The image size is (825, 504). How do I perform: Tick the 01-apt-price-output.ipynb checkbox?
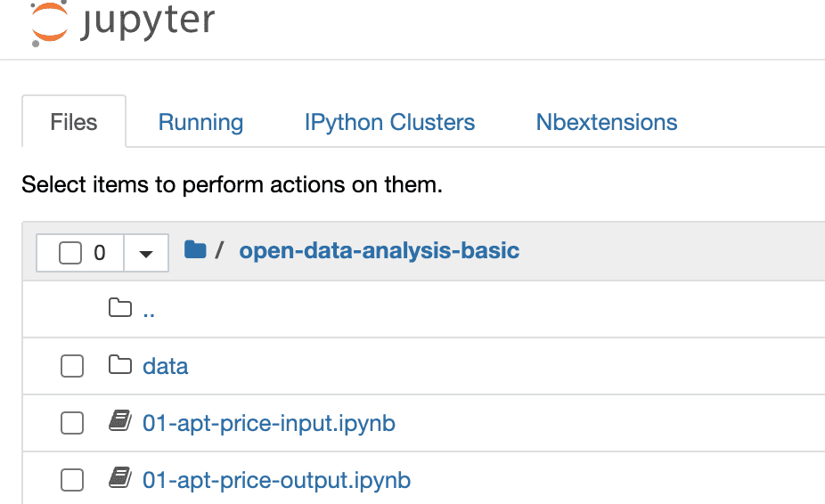coord(71,481)
